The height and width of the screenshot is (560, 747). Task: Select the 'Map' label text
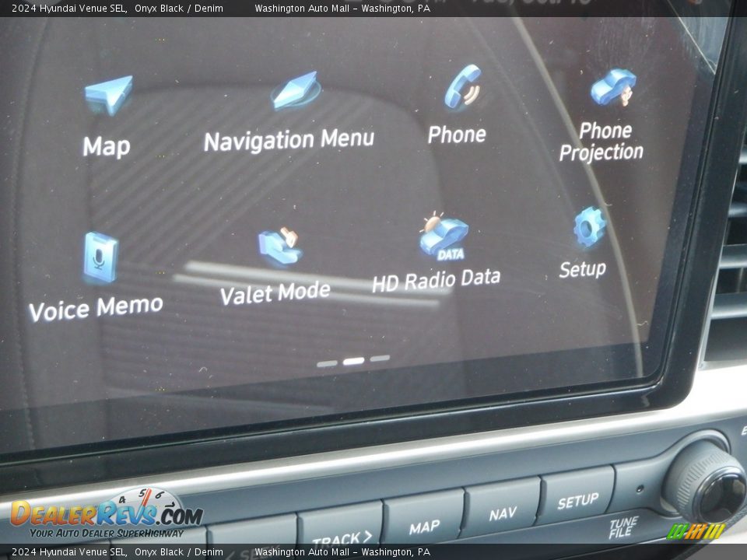coord(107,146)
